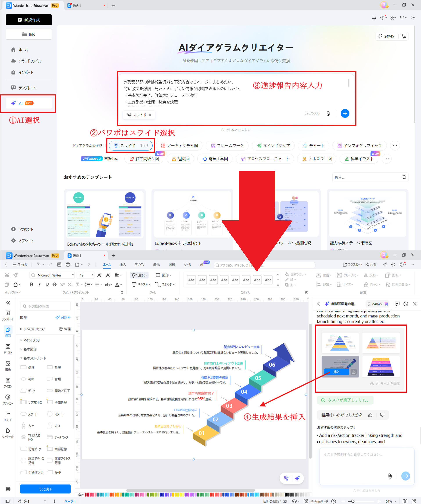This screenshot has width=421, height=504.
Task: Submit the AI diagram creator prompt with the blue arrow
Action: coord(345,113)
